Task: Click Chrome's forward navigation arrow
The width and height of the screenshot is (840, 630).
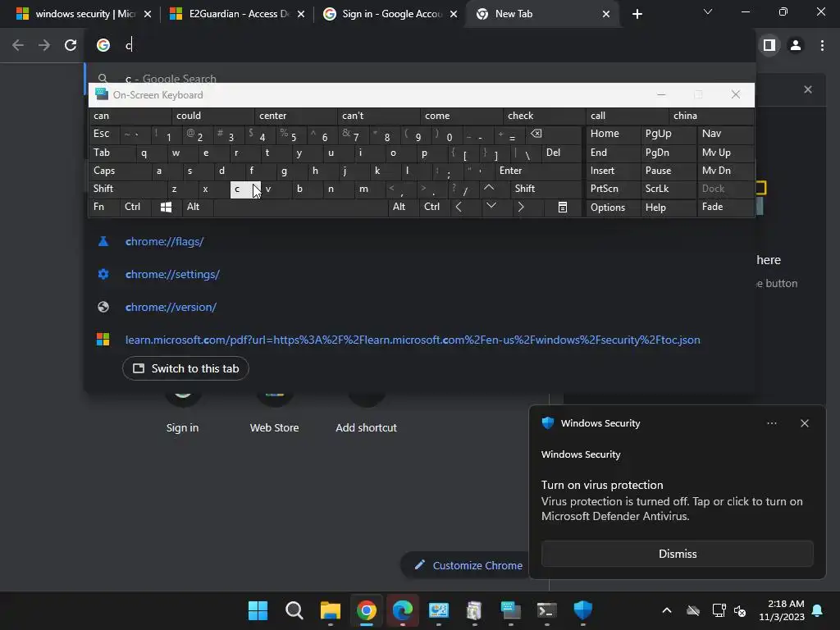Action: pos(44,46)
